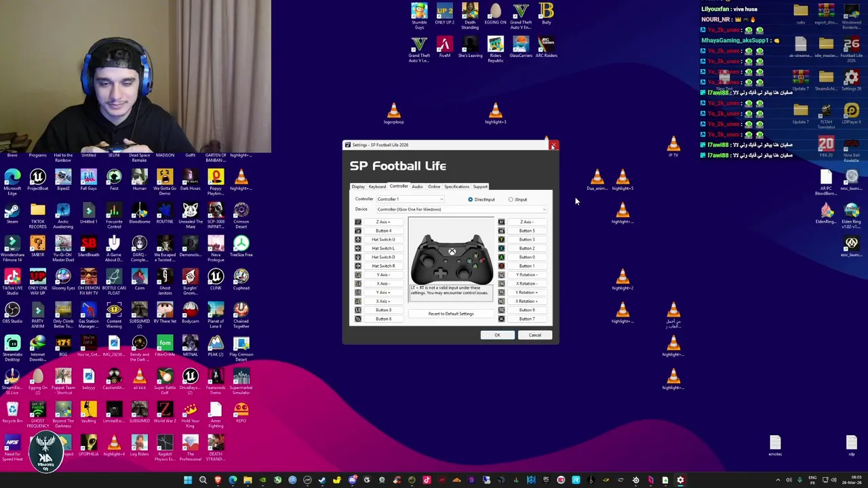868x488 pixels.
Task: Click the LT trigger icon
Action: pyautogui.click(x=358, y=222)
